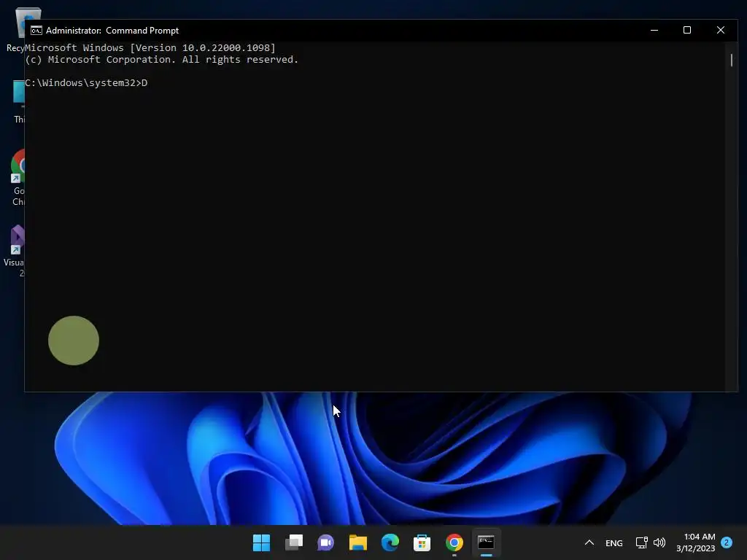Click the C:\Windows\system32> prompt line
The image size is (747, 560).
point(86,83)
